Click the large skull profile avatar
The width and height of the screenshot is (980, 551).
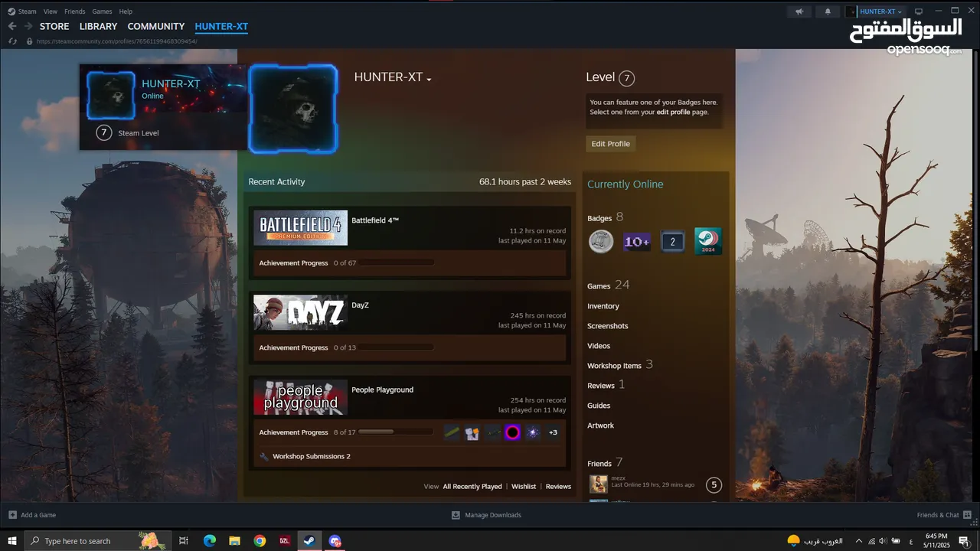click(293, 109)
